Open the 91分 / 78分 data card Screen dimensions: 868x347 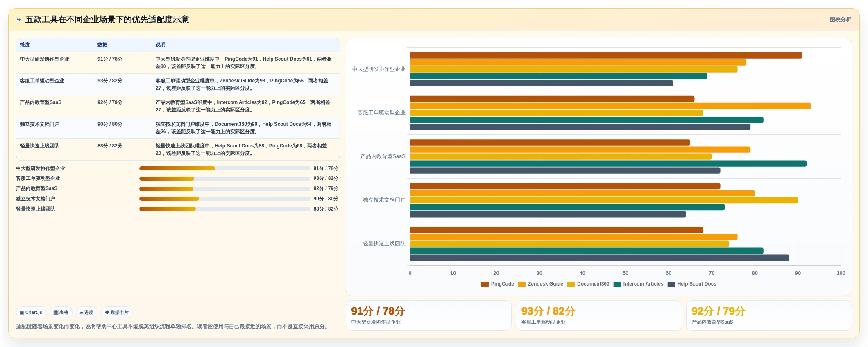click(x=428, y=315)
